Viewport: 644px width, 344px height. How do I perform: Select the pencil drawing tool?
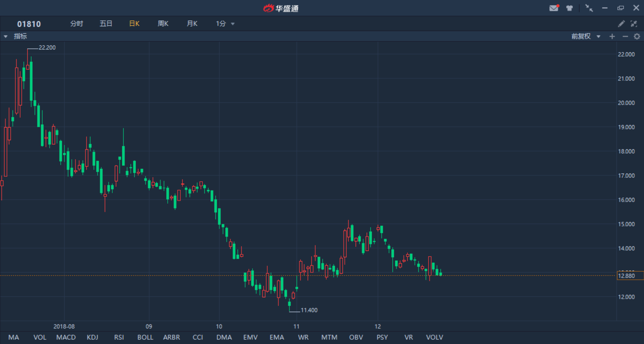click(621, 24)
